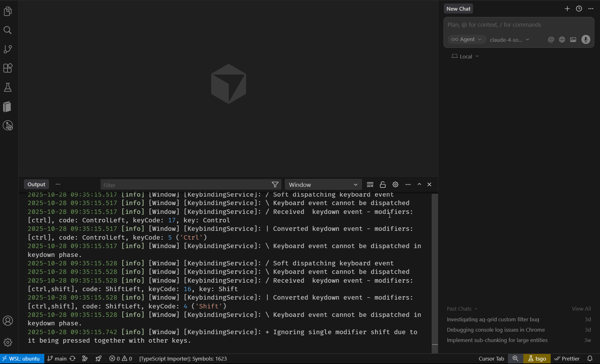
Task: Open the Local environment dropdown
Action: 465,57
